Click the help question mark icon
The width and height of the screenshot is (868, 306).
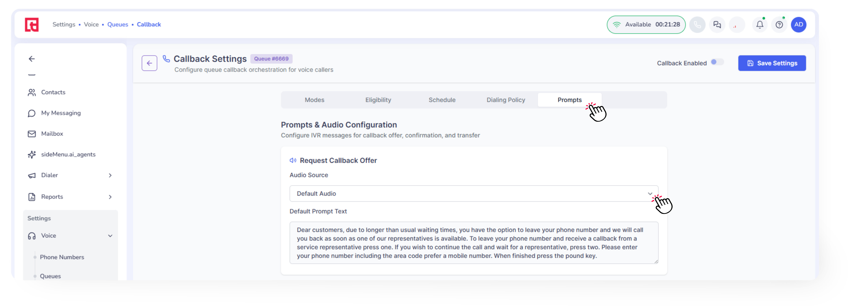(x=779, y=25)
